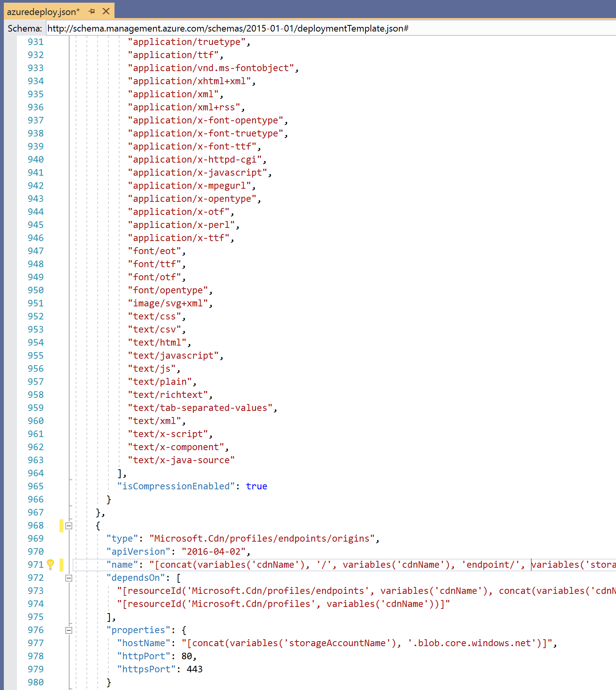Screen dimensions: 616x690
Task: Select the azuredeploy.json document tab
Action: (43, 12)
